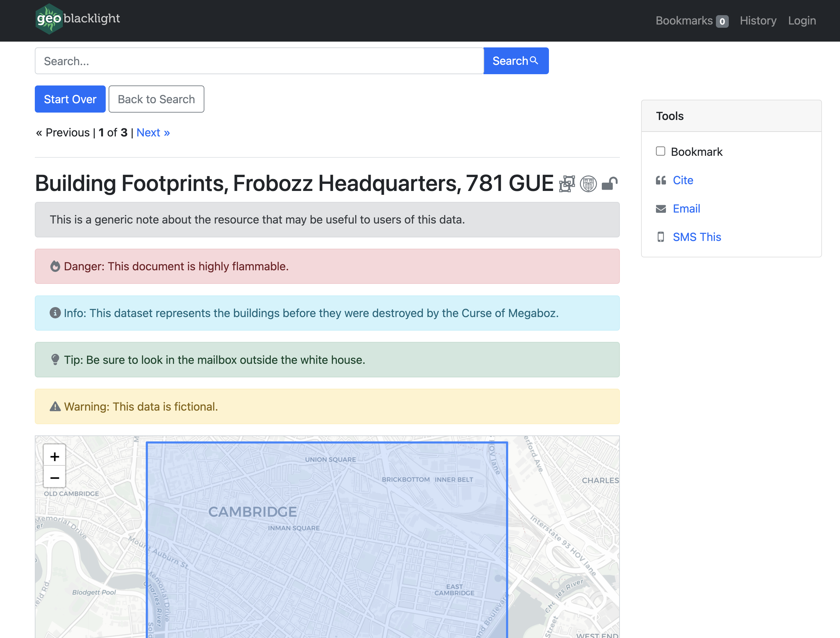The image size is (840, 638).
Task: Click the search magnifier icon
Action: pyautogui.click(x=534, y=60)
